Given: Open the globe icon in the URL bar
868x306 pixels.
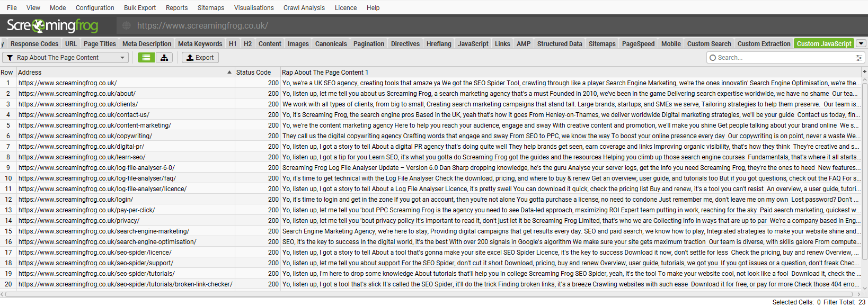Looking at the screenshot, I should pyautogui.click(x=126, y=25).
